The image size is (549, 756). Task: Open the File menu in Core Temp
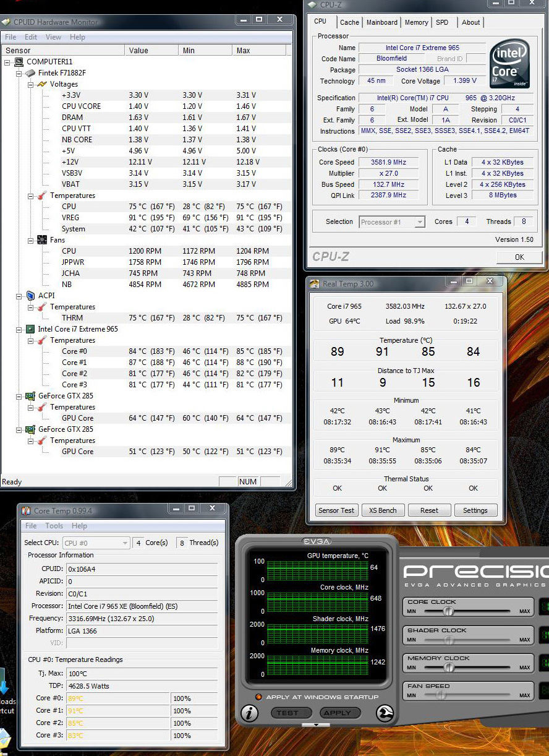(31, 526)
